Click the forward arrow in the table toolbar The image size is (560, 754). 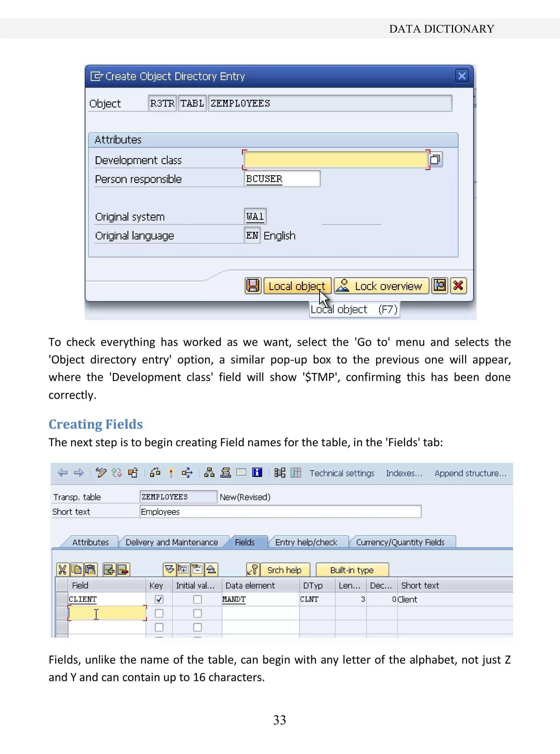tap(79, 473)
